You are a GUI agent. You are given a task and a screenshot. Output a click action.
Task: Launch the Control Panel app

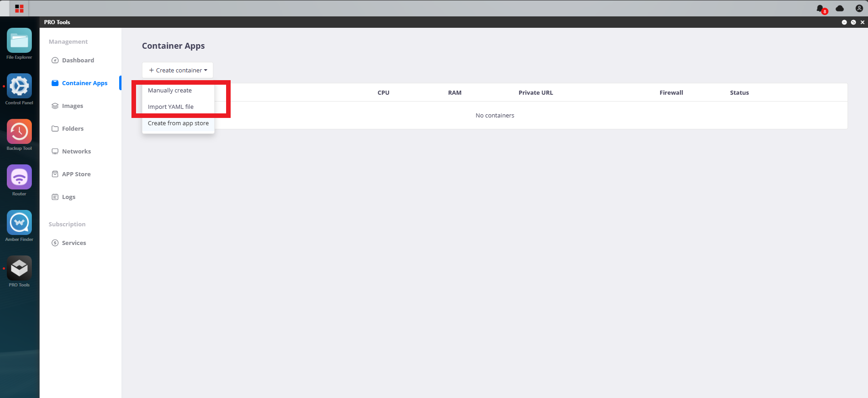pyautogui.click(x=19, y=86)
